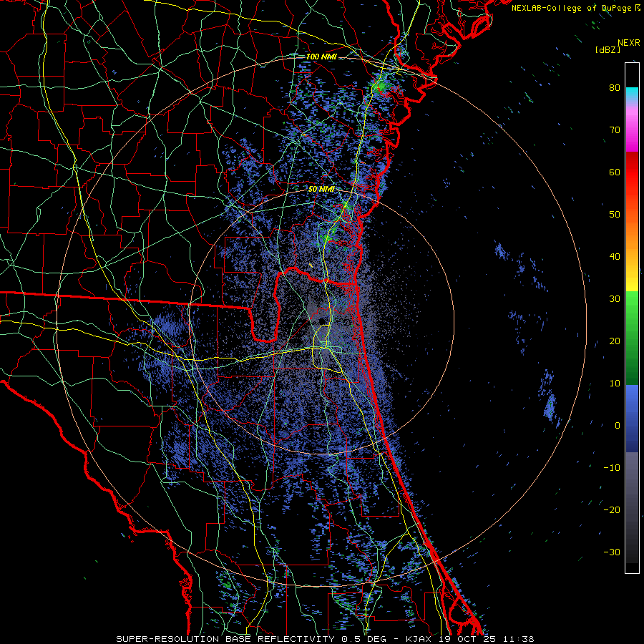The height and width of the screenshot is (644, 644).
Task: Click the green band of the reflectivity color bar
Action: (x=632, y=338)
